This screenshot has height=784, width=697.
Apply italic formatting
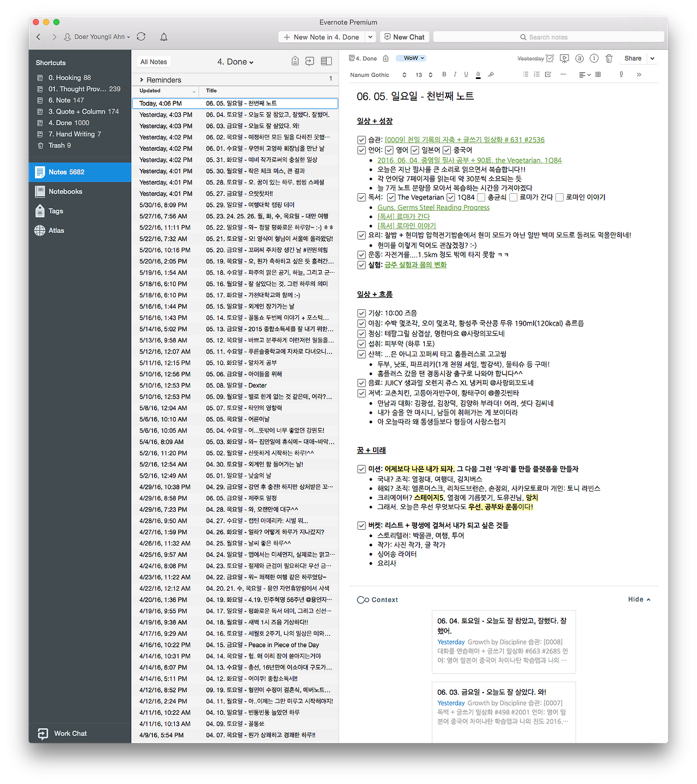(x=455, y=75)
